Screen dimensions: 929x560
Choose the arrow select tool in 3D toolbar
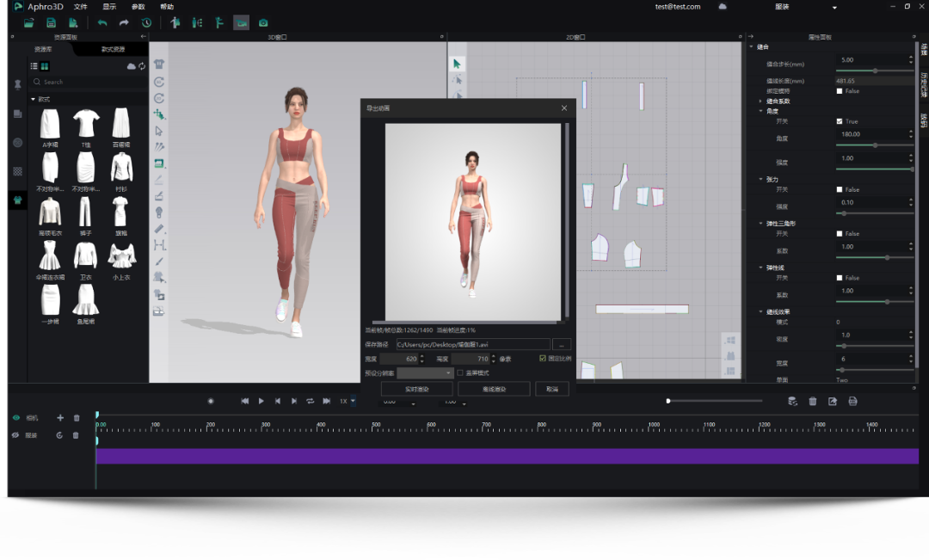pos(159,131)
